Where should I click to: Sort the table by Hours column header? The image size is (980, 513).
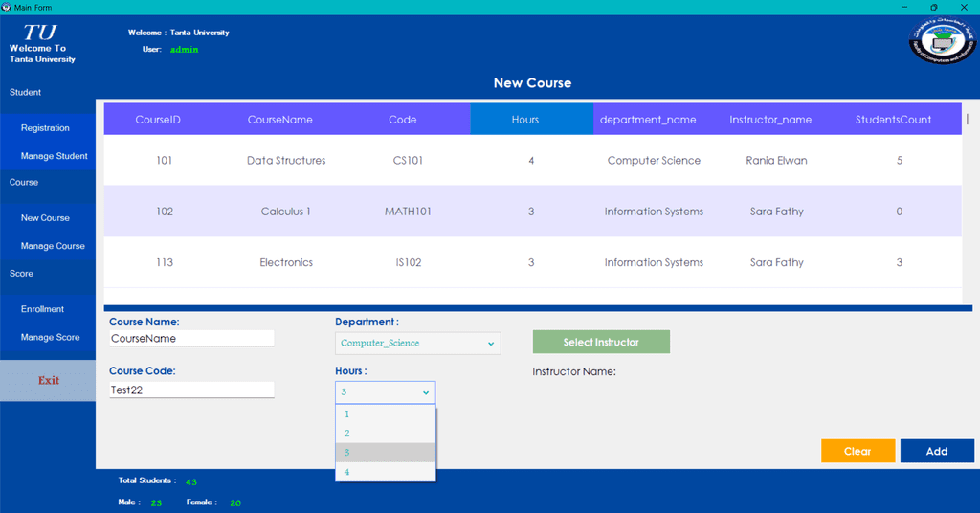[x=525, y=120]
